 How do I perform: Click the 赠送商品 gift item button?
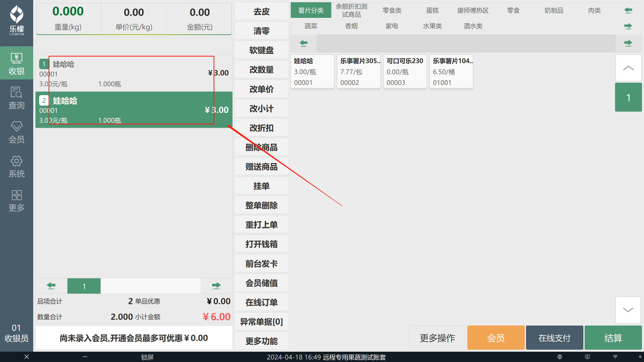(262, 166)
